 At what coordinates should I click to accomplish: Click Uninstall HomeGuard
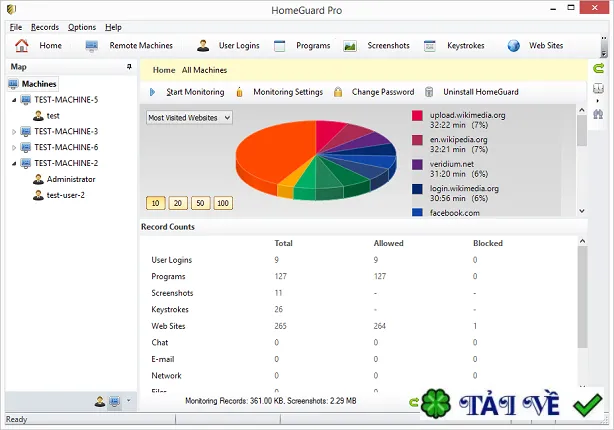point(480,92)
